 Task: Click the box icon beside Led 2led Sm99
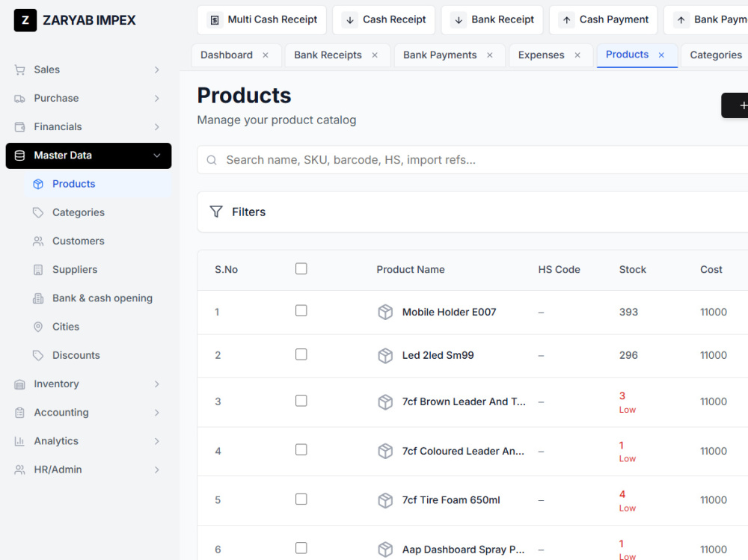click(385, 355)
